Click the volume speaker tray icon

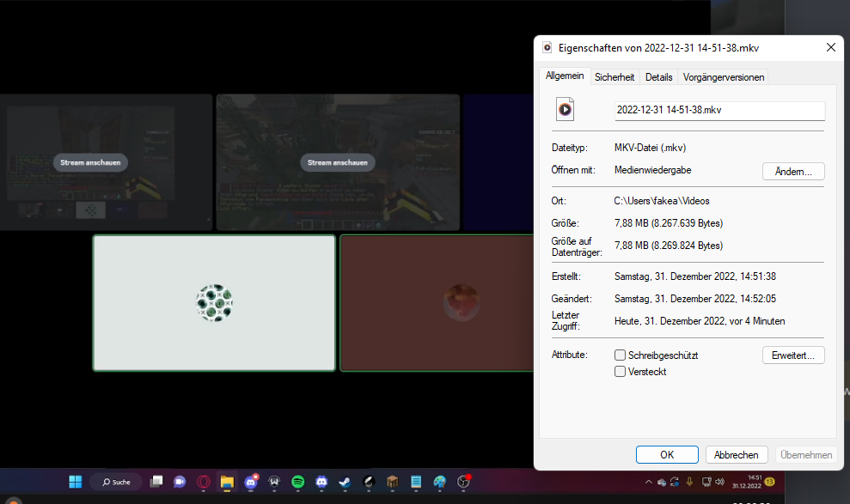point(719,482)
